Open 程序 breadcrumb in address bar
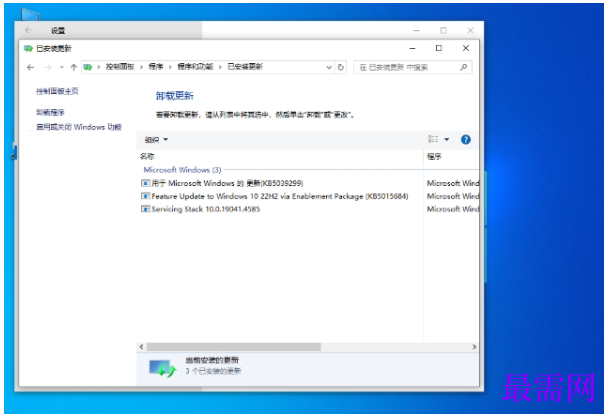Screen dimensions: 614x419 [x=155, y=67]
